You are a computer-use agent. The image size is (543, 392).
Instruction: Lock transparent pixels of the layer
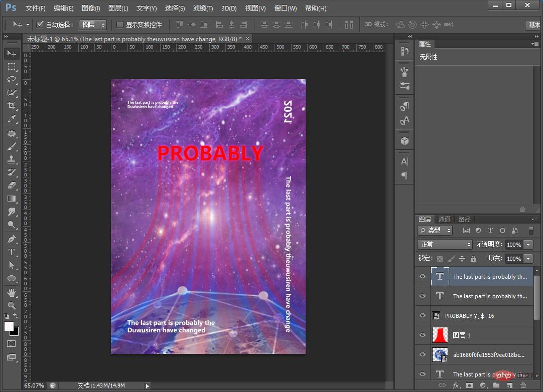(440, 259)
